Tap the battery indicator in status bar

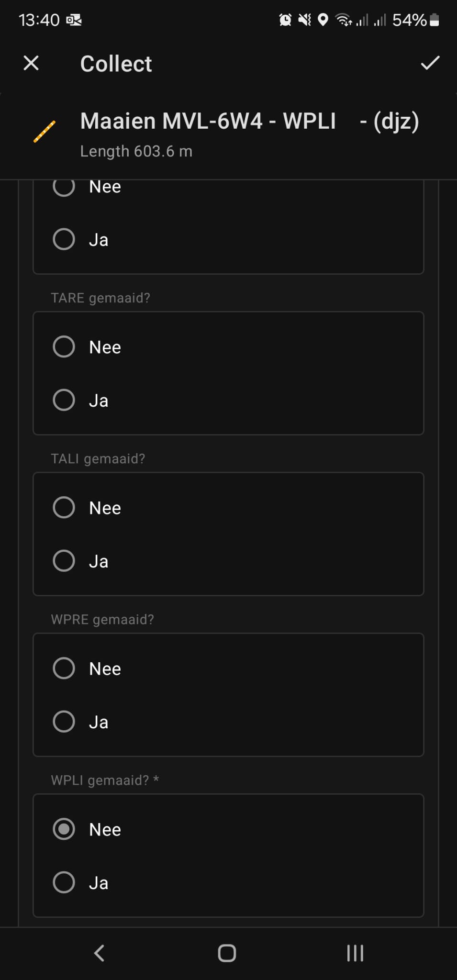coord(434,20)
